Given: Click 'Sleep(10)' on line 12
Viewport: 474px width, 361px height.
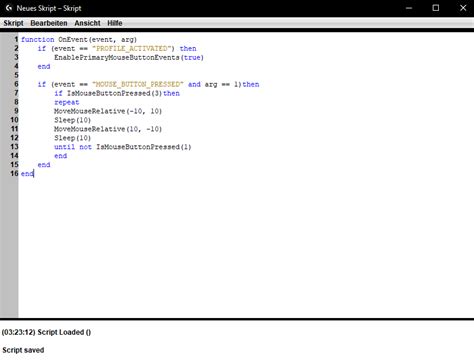Looking at the screenshot, I should [x=72, y=138].
